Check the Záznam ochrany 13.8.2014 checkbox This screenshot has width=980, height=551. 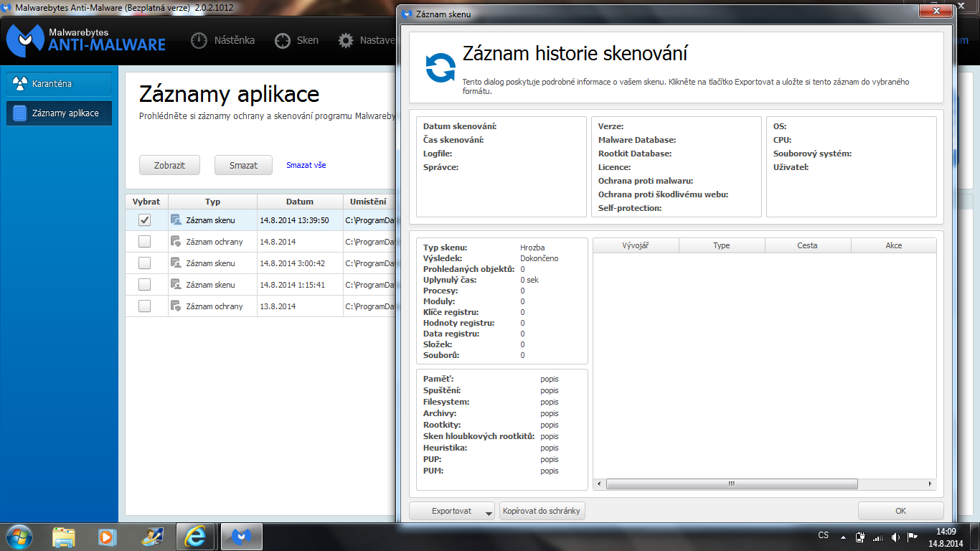144,306
